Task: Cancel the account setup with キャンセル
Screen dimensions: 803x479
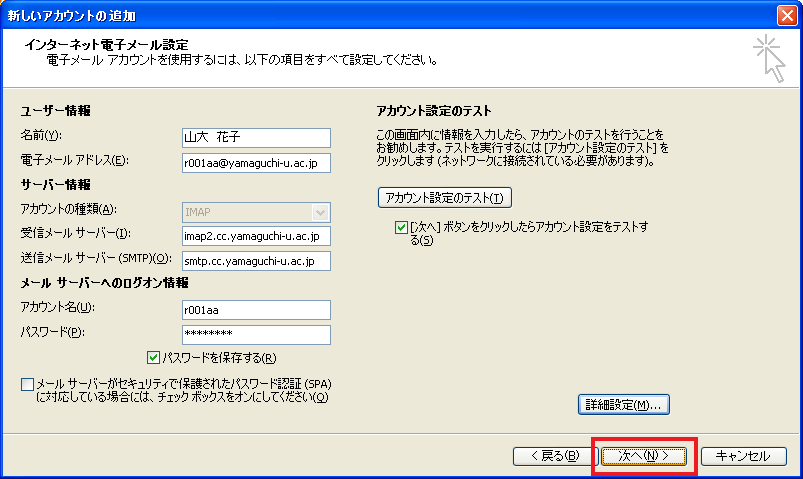Action: [x=744, y=456]
